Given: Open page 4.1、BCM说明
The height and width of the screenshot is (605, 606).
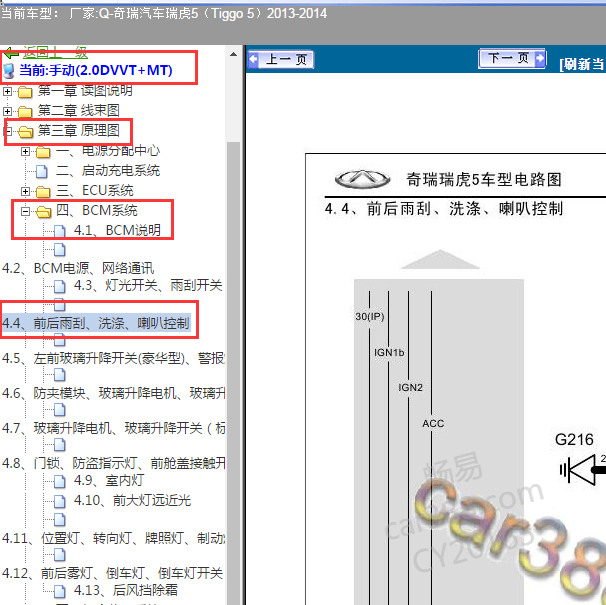Looking at the screenshot, I should pyautogui.click(x=117, y=230).
